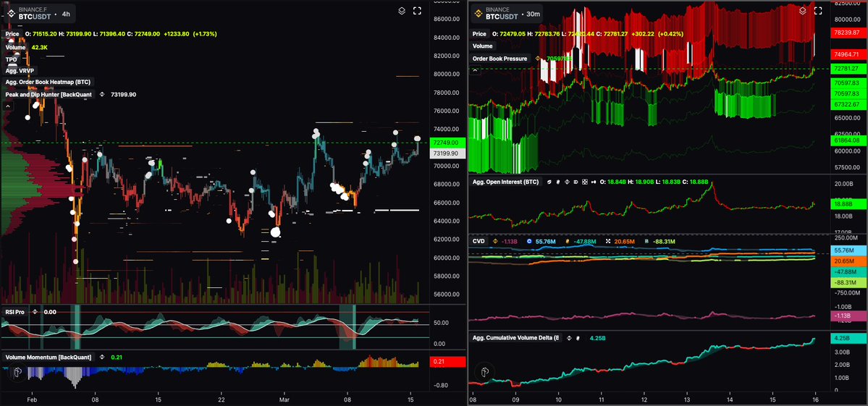
Task: Select Volume Momentum [BackQuant] label
Action: point(48,357)
